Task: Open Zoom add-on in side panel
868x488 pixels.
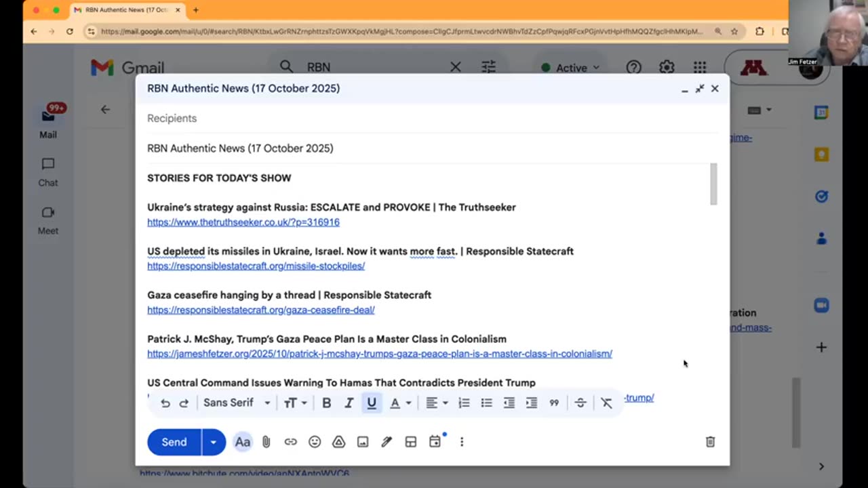Action: tap(821, 306)
